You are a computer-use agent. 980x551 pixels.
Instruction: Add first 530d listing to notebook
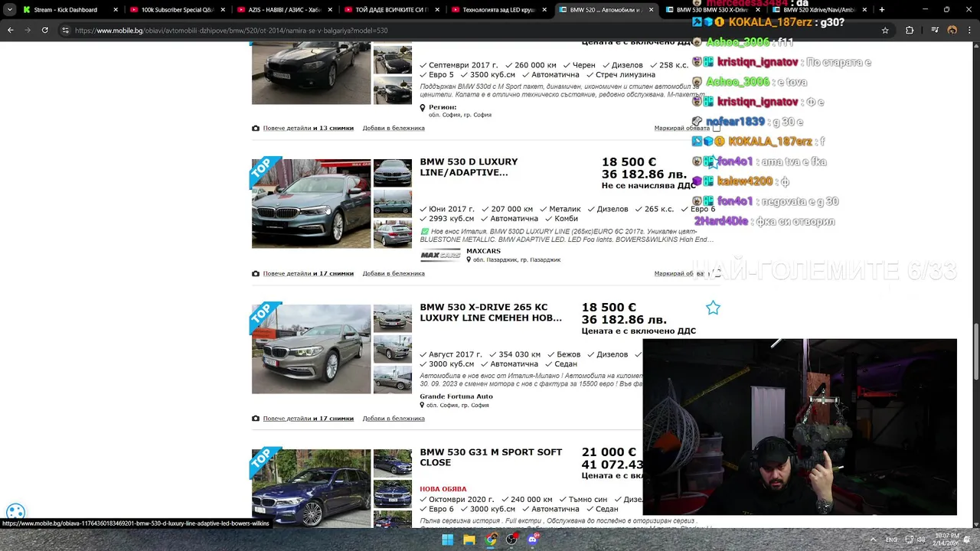394,128
